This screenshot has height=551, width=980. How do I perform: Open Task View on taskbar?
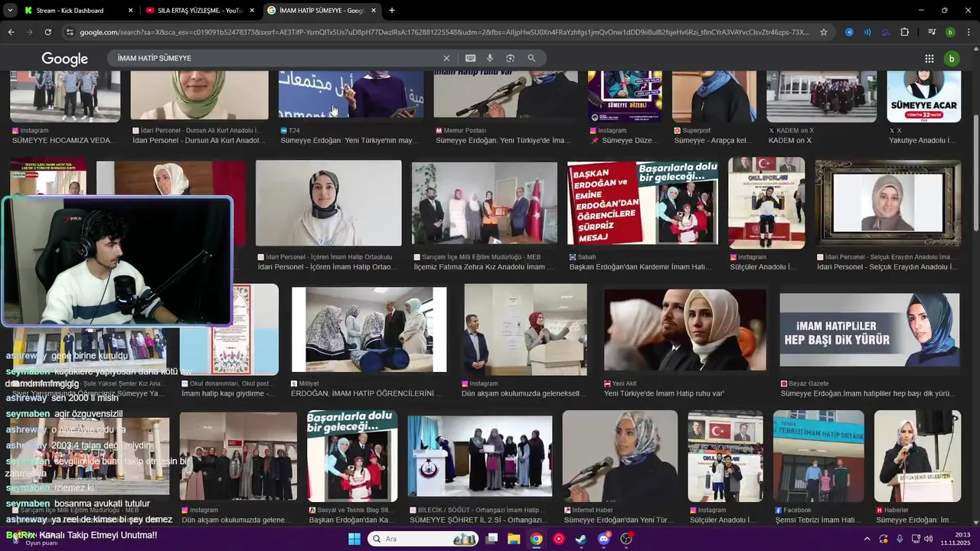tap(492, 539)
